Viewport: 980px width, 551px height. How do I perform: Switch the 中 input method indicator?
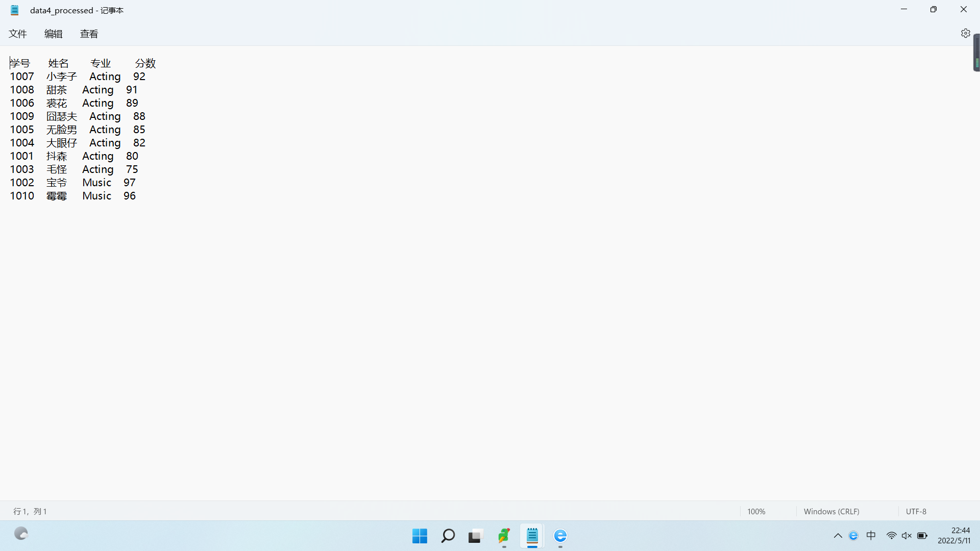(x=871, y=536)
